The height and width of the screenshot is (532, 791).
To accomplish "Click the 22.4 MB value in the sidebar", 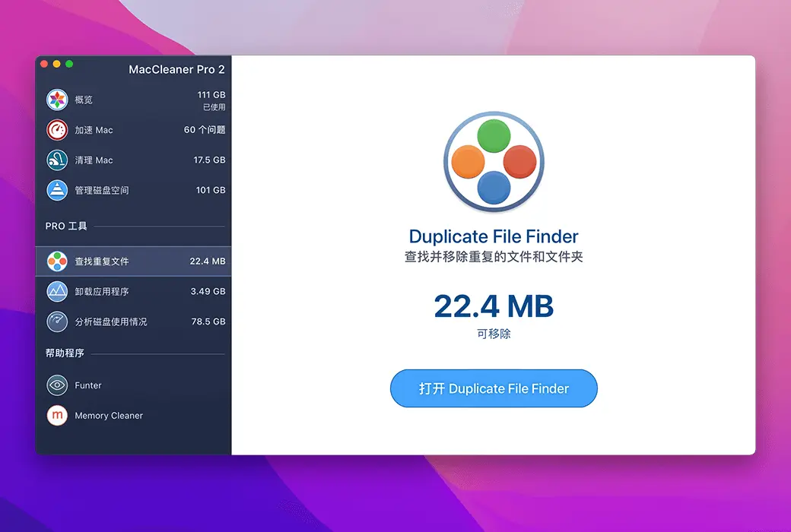I will point(208,261).
